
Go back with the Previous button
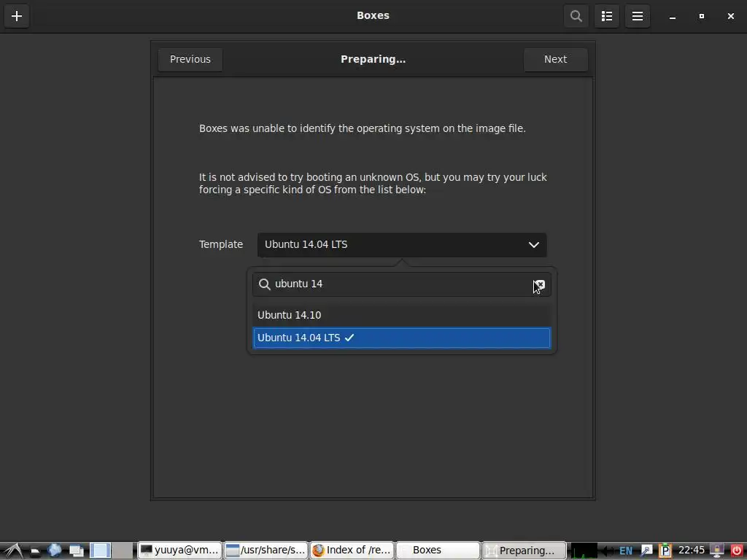[x=190, y=60]
